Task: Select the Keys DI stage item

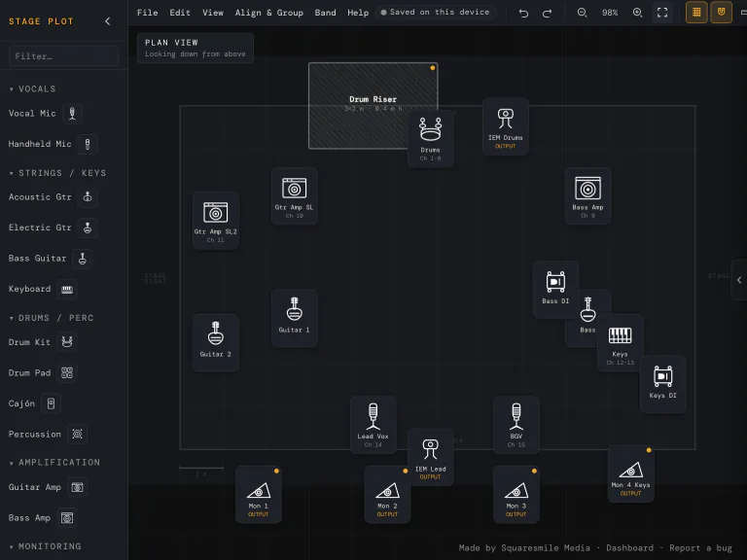Action: [662, 383]
